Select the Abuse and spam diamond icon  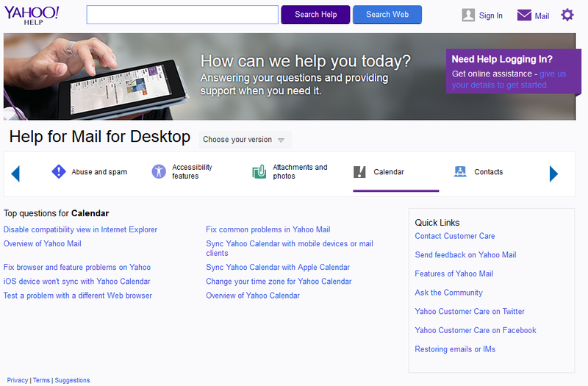tap(59, 172)
